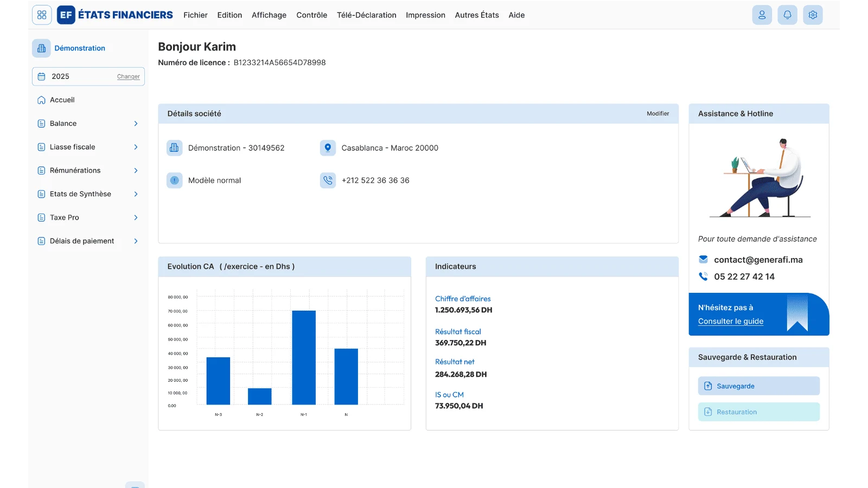Go to Accueil in the sidebar
The width and height of the screenshot is (868, 488).
tap(62, 100)
